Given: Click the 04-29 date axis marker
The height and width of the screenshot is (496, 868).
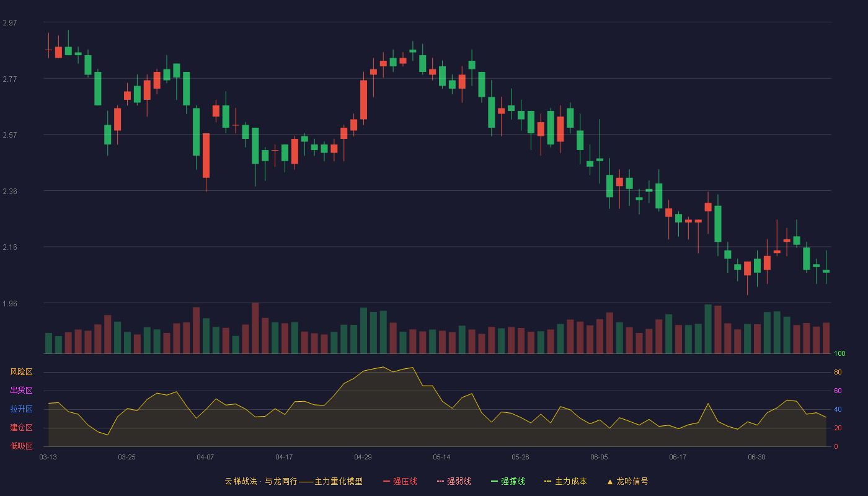Looking at the screenshot, I should pyautogui.click(x=363, y=457).
